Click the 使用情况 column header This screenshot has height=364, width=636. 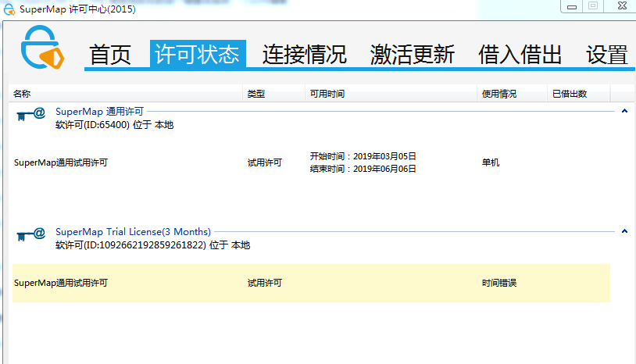(x=513, y=94)
